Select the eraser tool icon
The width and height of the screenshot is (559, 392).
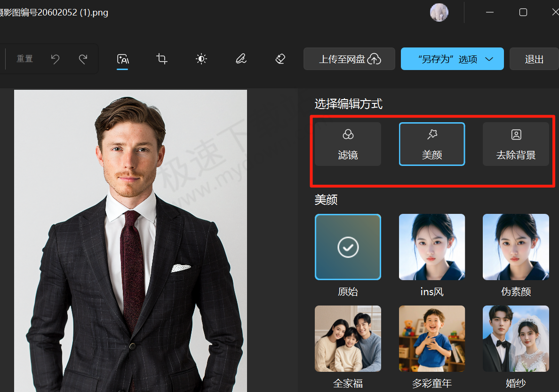pyautogui.click(x=280, y=59)
